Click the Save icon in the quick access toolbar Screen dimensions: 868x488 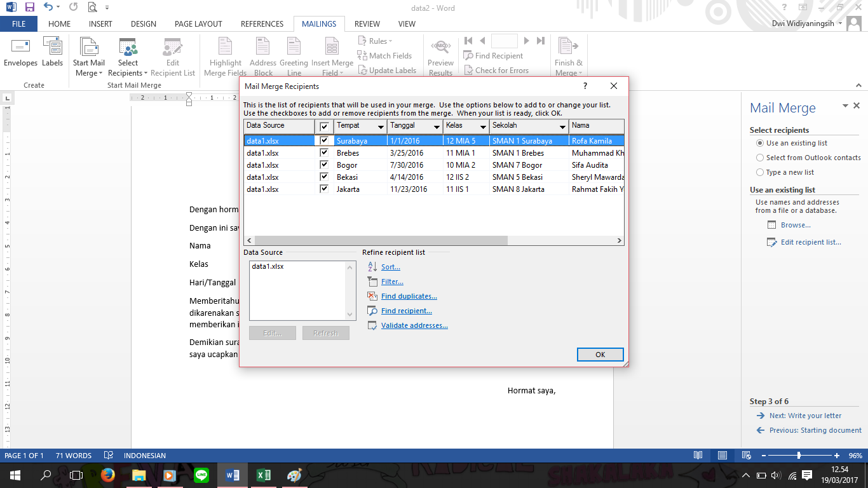coord(29,8)
